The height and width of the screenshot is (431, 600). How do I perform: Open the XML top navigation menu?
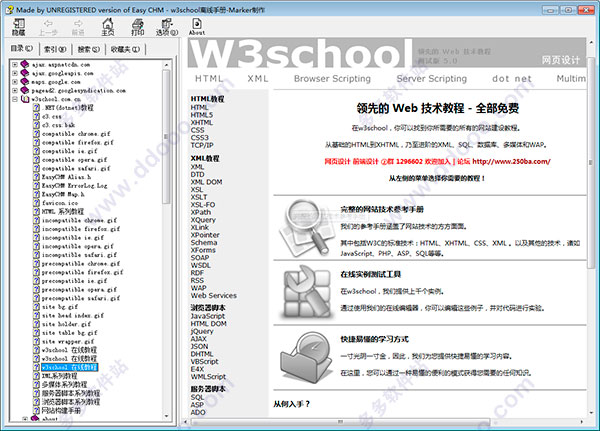coord(258,79)
